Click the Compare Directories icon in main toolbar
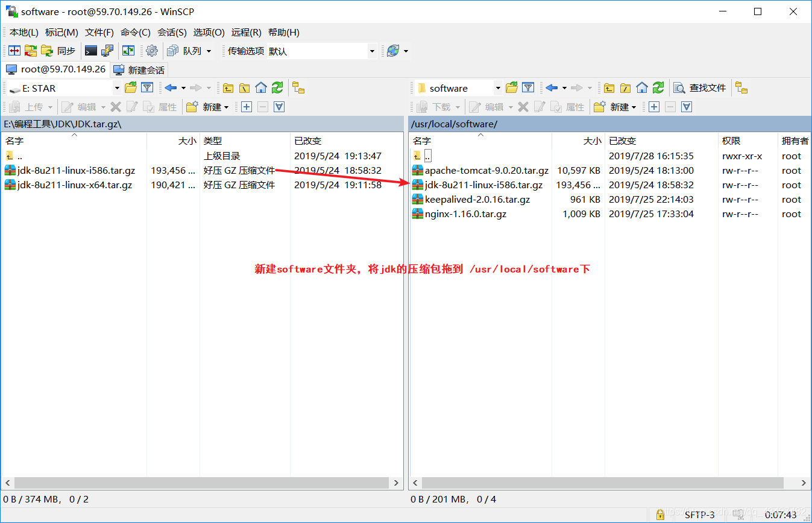The image size is (812, 523). click(x=14, y=51)
